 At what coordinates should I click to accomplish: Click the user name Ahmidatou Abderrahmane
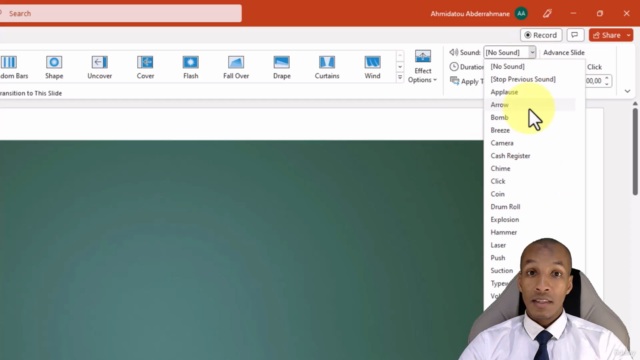point(470,13)
